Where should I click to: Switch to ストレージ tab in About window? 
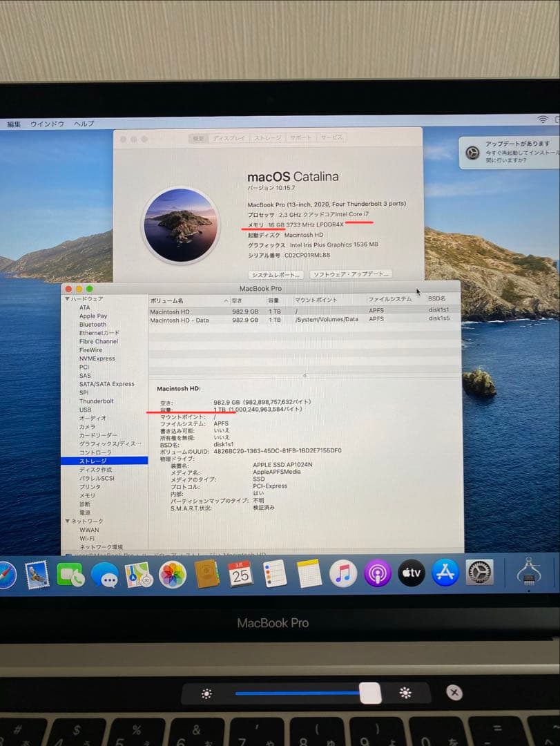click(x=267, y=138)
